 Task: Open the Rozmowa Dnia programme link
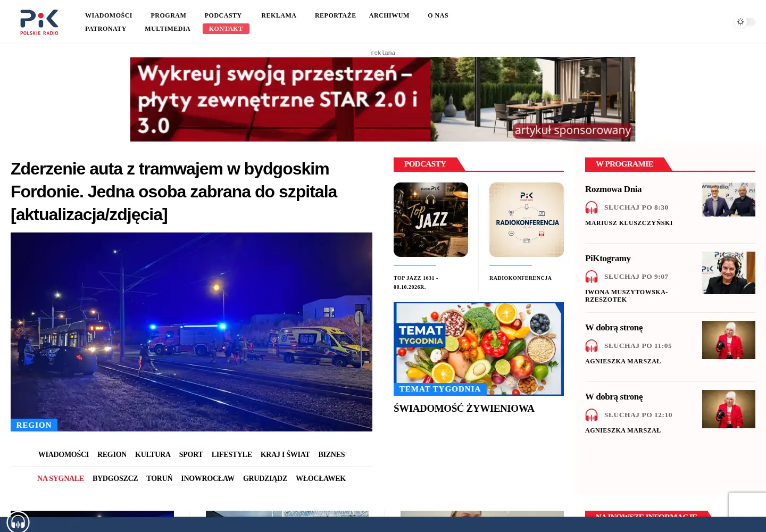click(x=613, y=189)
